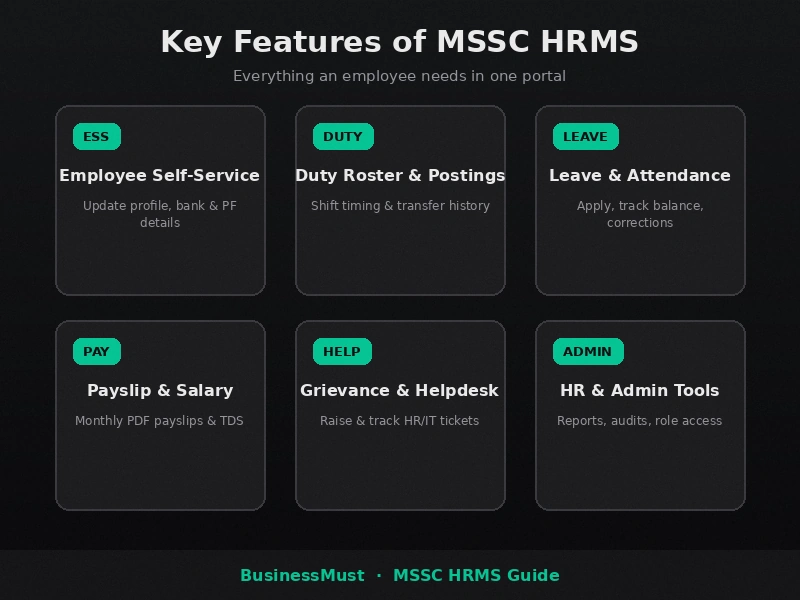
Task: Select the HR & Admin Tools heading
Action: click(x=640, y=390)
